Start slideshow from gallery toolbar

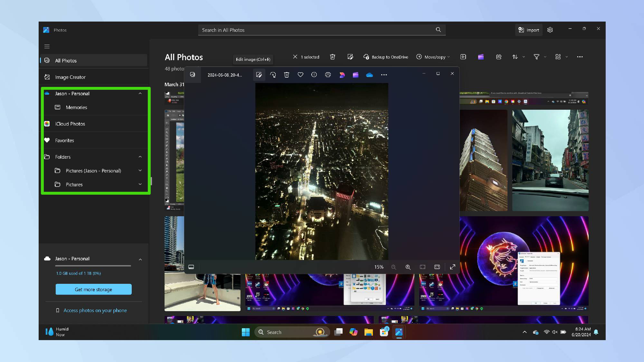tap(463, 57)
